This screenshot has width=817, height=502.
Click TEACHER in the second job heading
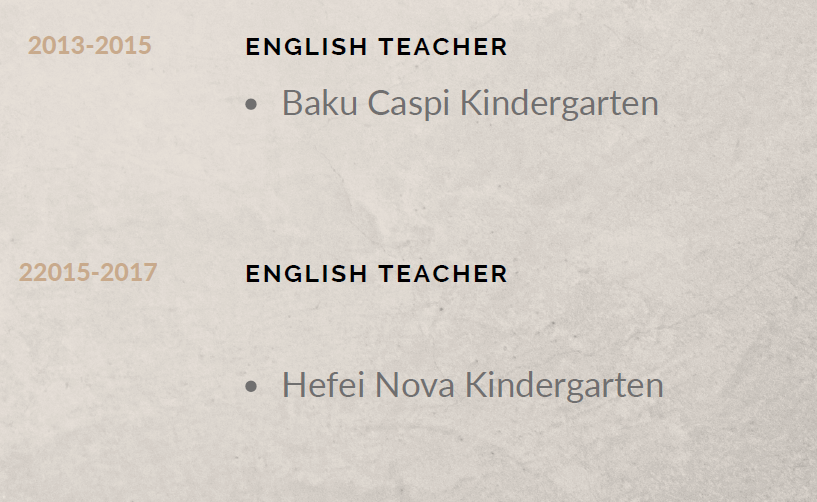pyautogui.click(x=443, y=273)
